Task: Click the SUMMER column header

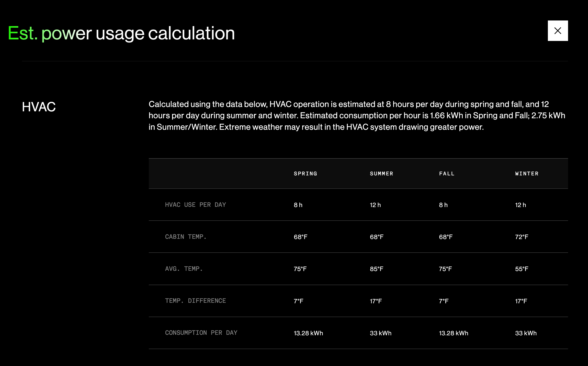Action: point(381,174)
